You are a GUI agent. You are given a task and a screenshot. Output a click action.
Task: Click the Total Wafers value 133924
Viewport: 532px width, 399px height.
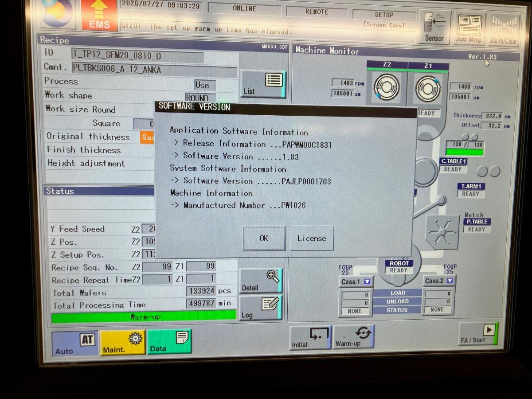click(x=200, y=291)
